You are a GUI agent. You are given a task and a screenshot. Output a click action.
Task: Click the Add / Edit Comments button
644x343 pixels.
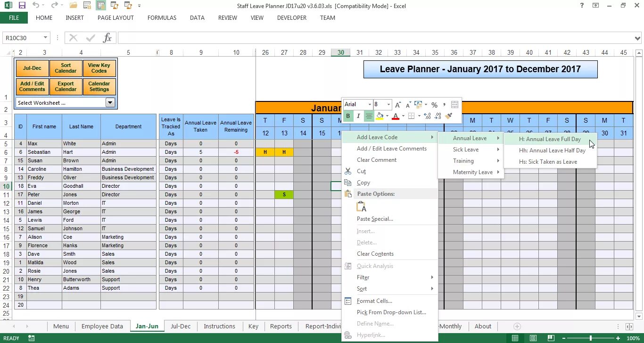(32, 87)
